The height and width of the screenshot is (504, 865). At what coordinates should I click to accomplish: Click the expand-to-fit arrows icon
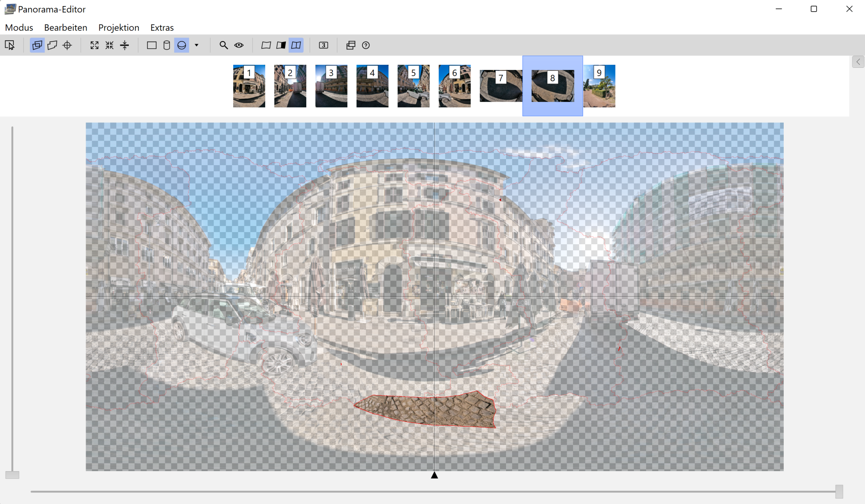(x=94, y=45)
